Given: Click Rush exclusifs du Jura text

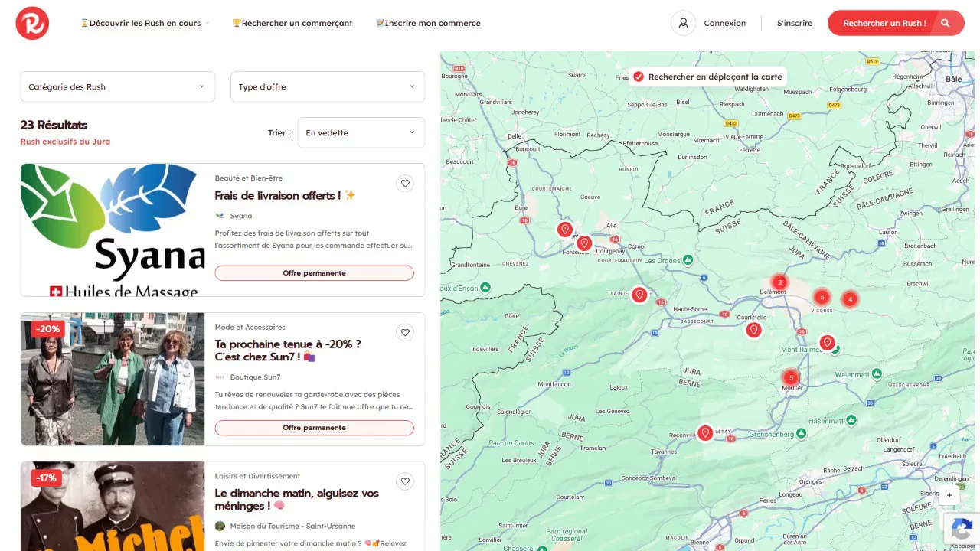Looking at the screenshot, I should tap(65, 142).
